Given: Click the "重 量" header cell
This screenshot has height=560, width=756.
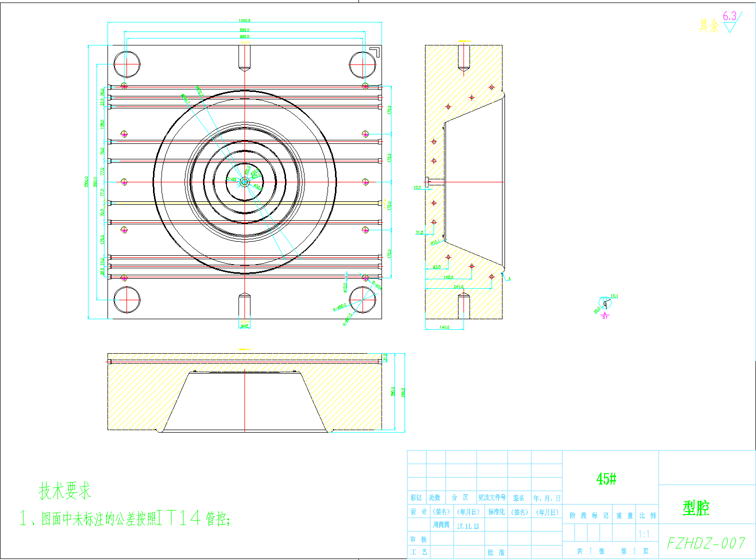Looking at the screenshot, I should pyautogui.click(x=625, y=516).
